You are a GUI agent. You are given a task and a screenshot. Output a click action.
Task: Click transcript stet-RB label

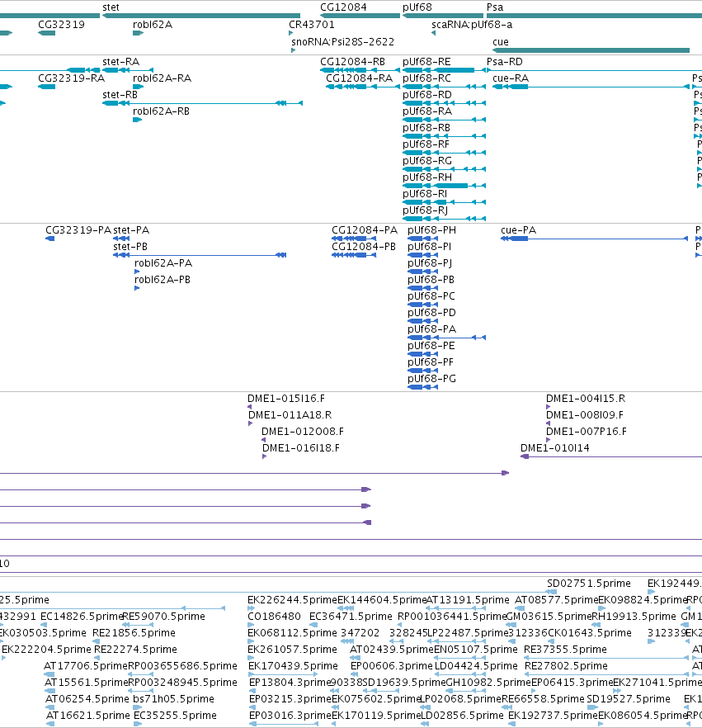coord(120,94)
